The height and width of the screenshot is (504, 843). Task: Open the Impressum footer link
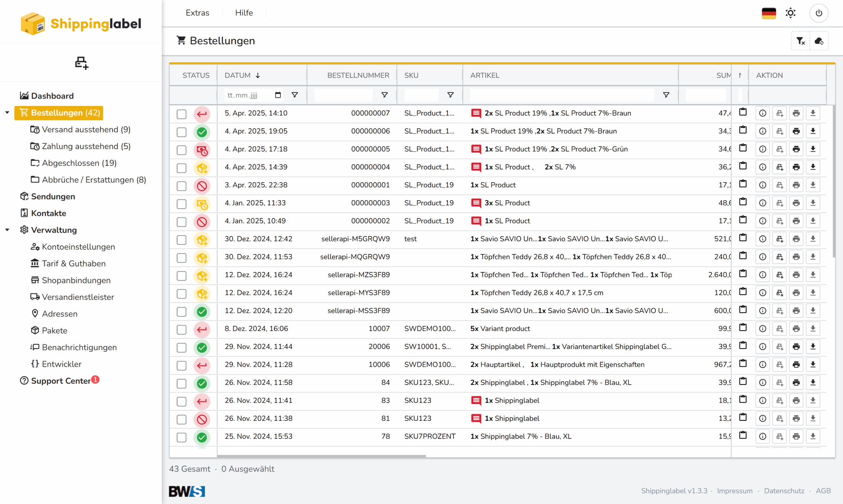coord(734,491)
